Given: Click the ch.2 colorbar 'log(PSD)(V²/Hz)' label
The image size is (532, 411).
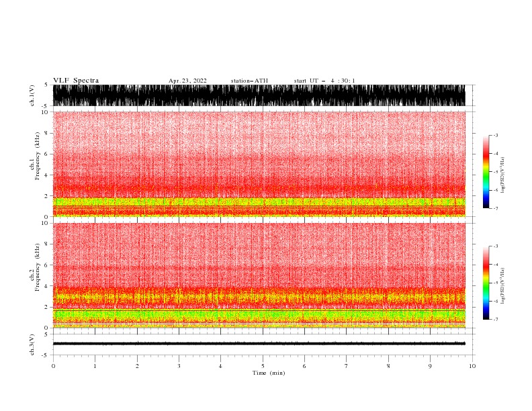Looking at the screenshot, I should (x=502, y=286).
